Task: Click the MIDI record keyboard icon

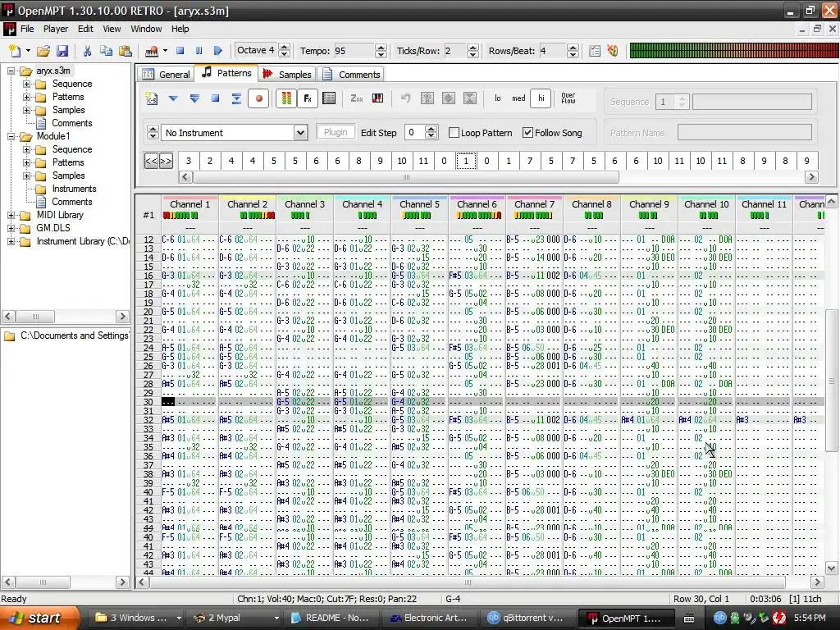Action: tap(152, 51)
